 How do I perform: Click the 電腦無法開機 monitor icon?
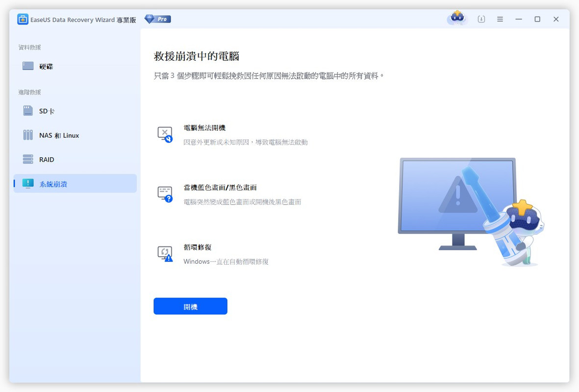(x=165, y=134)
